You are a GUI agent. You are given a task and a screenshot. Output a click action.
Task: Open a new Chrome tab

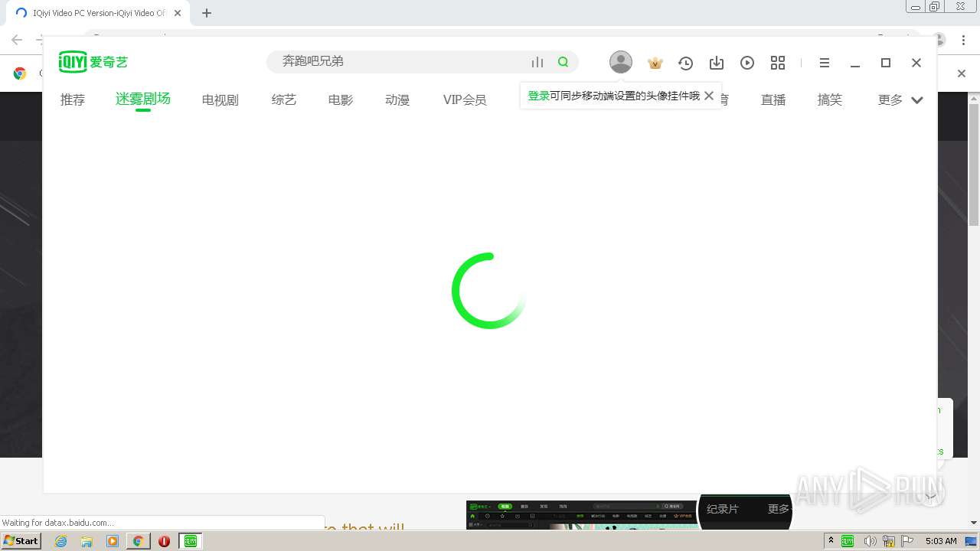(x=207, y=13)
